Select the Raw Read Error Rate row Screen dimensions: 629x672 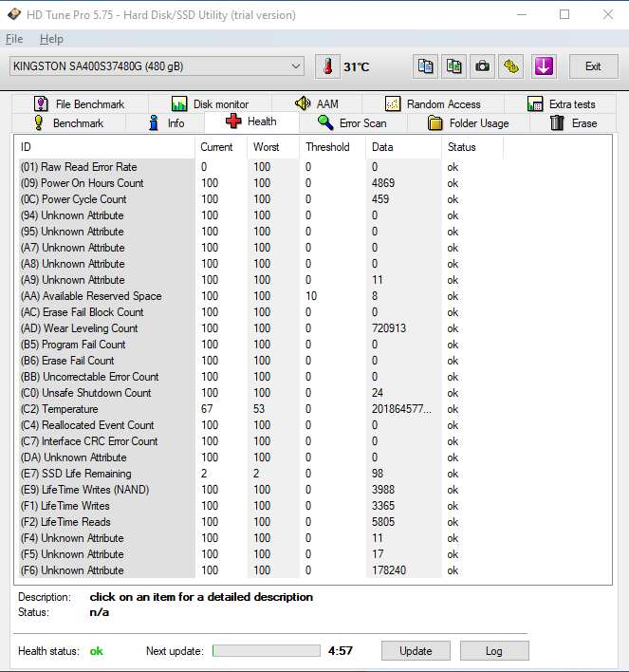261,167
